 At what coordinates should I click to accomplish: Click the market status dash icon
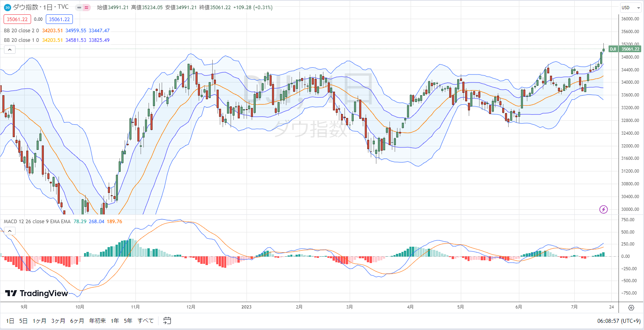(79, 8)
